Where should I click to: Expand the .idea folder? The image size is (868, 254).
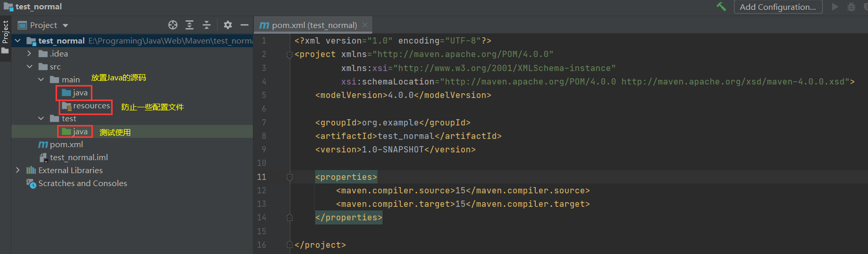[30, 53]
